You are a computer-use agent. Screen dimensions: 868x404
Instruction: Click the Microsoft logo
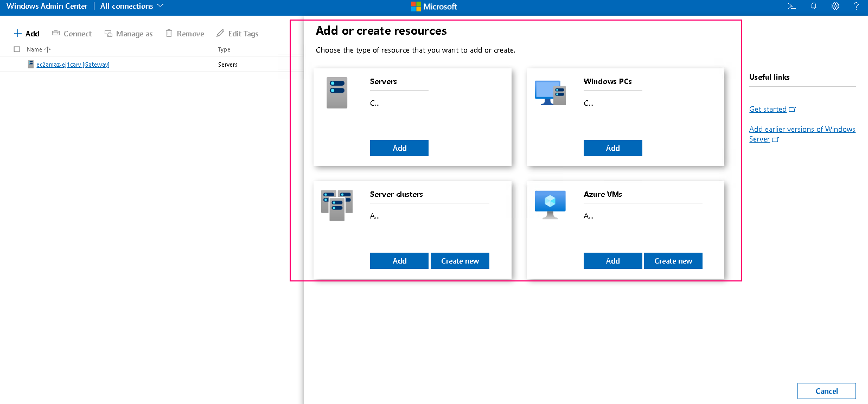(434, 7)
